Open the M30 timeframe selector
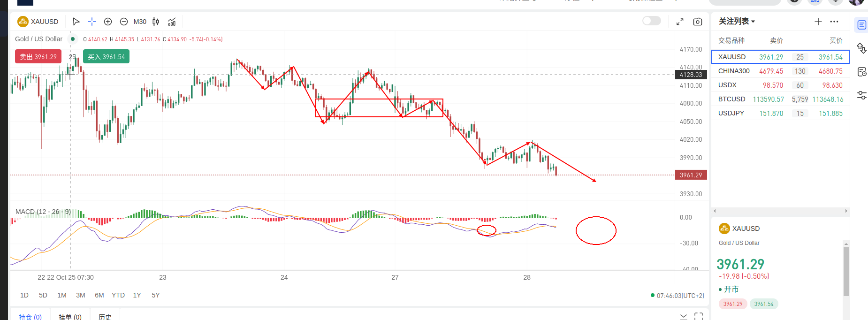This screenshot has width=868, height=320. (140, 22)
